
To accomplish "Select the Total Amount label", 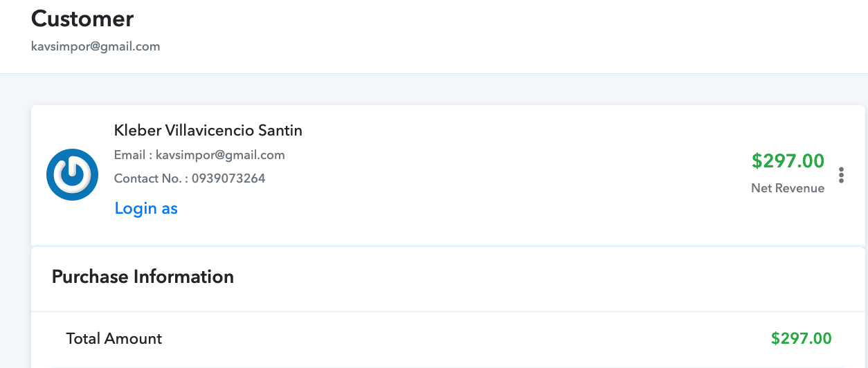I will click(x=114, y=339).
